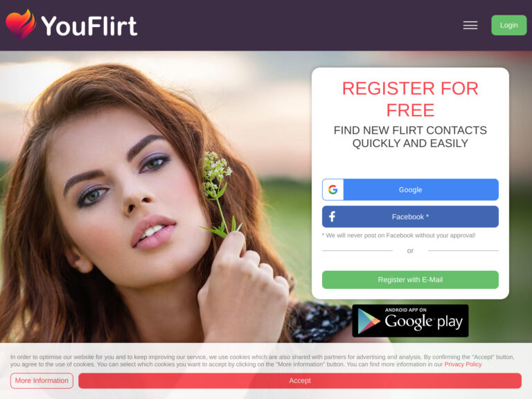Open the hamburger menu icon

470,25
